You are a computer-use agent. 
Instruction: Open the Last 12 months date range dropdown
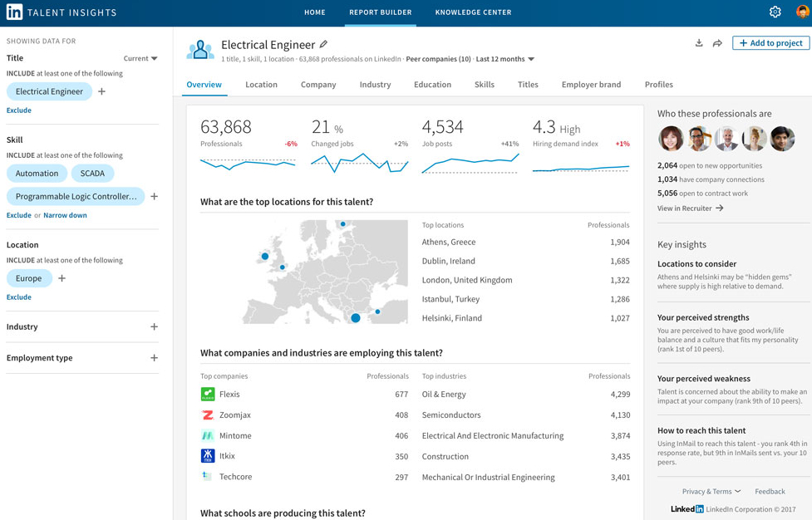click(505, 59)
